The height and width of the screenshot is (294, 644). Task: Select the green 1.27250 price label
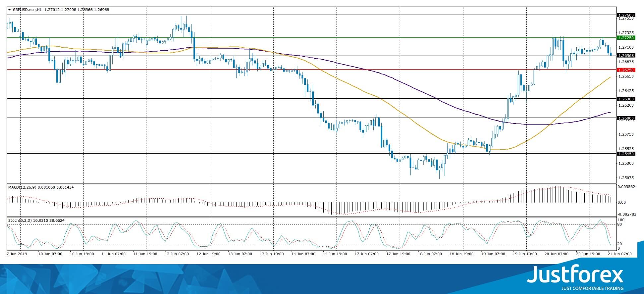[626, 38]
